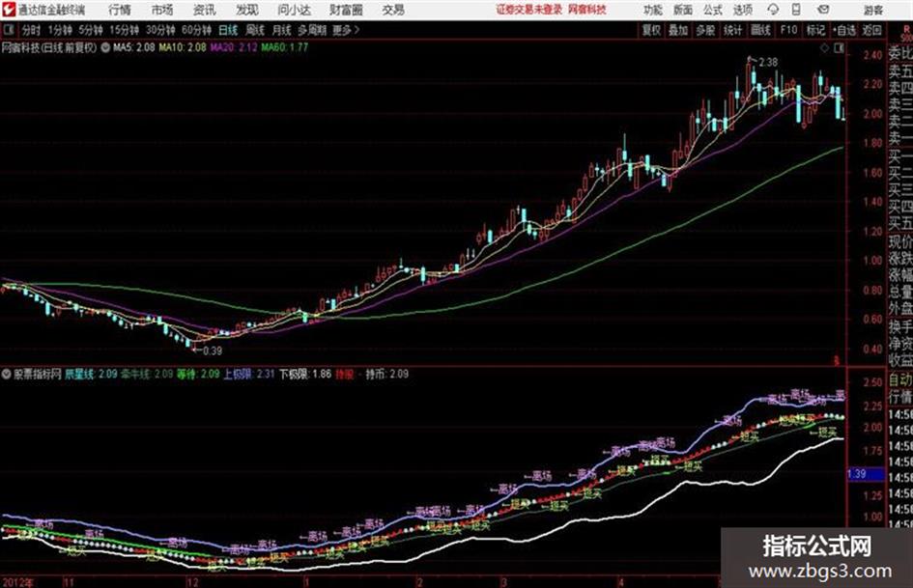Select the 月线 monthly period tab

[x=282, y=30]
